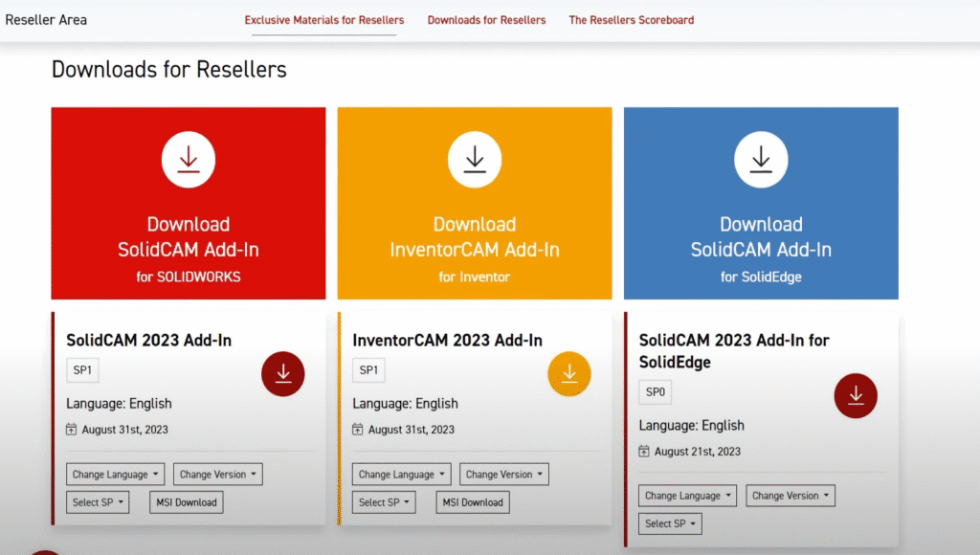Expand Change Language dropdown in InventorCAM card
980x555 pixels.
pyautogui.click(x=402, y=475)
